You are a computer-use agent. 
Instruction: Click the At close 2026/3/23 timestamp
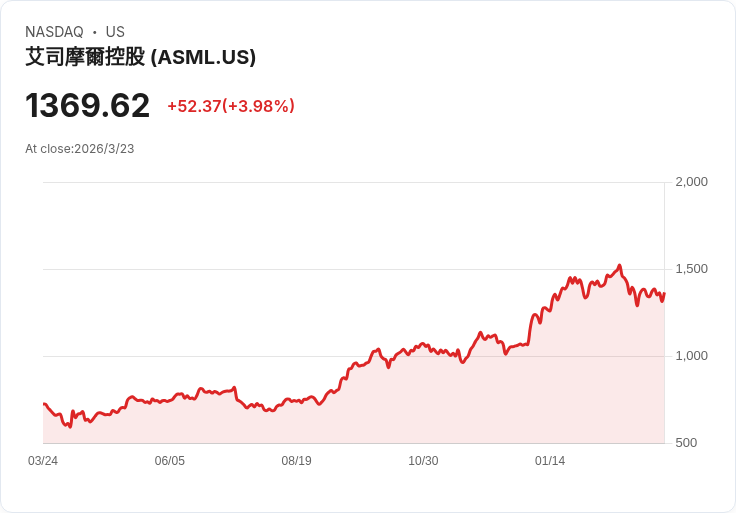(79, 149)
